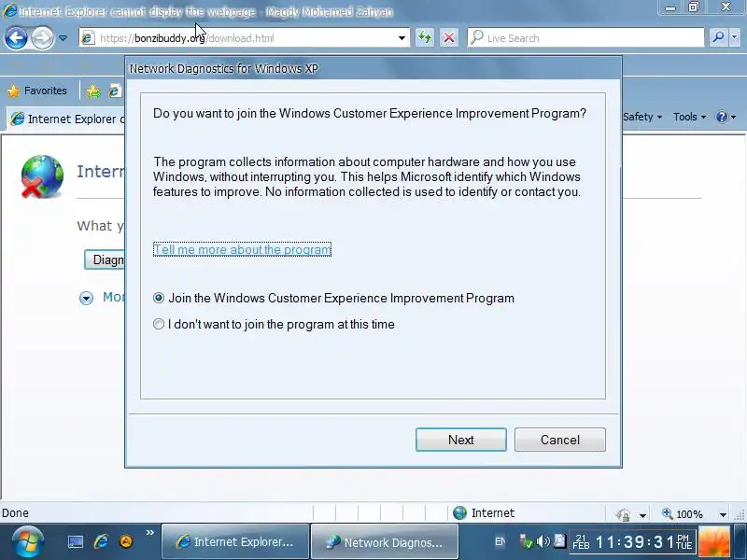Viewport: 747px width, 560px height.
Task: Open the zoom level dropdown arrow
Action: 723,514
